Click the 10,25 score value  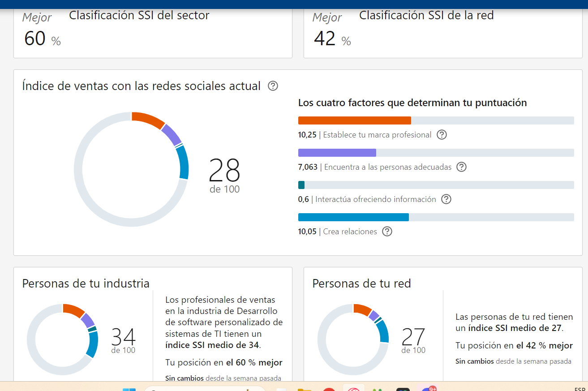pyautogui.click(x=307, y=135)
